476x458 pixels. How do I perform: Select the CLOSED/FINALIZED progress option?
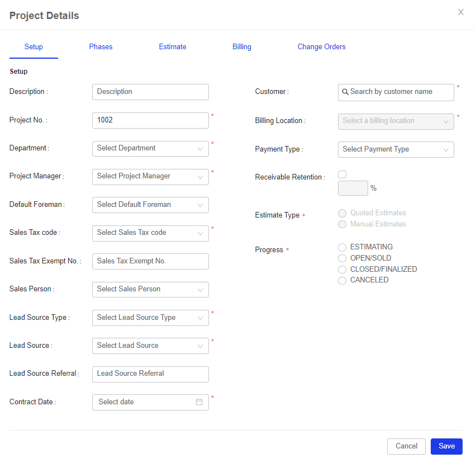342,270
